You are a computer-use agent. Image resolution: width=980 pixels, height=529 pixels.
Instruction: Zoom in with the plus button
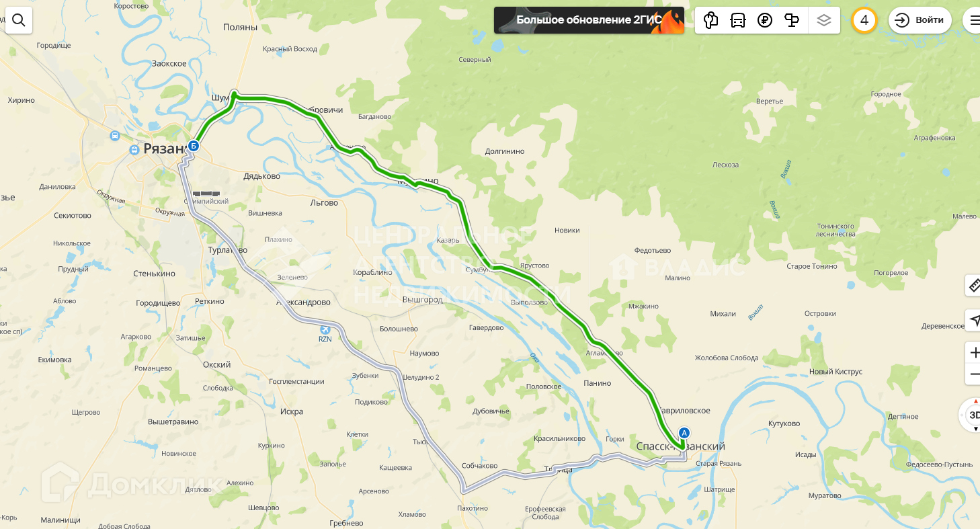tap(974, 353)
